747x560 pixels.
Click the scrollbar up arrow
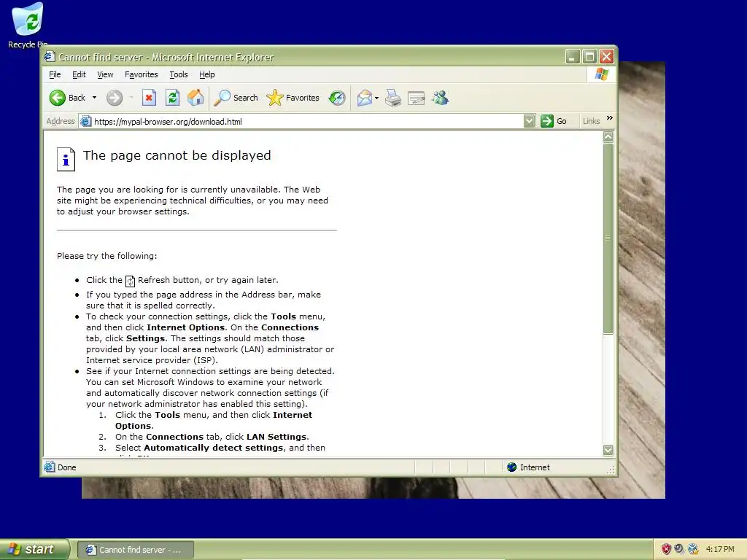tap(608, 137)
